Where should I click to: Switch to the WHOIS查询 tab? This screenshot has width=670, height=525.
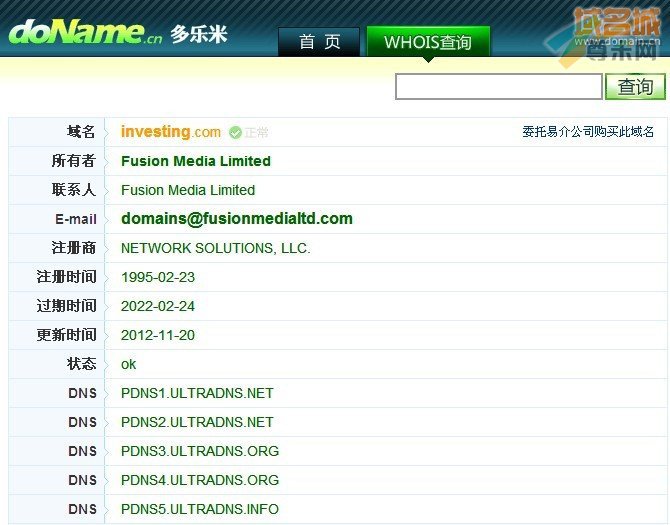pyautogui.click(x=428, y=42)
